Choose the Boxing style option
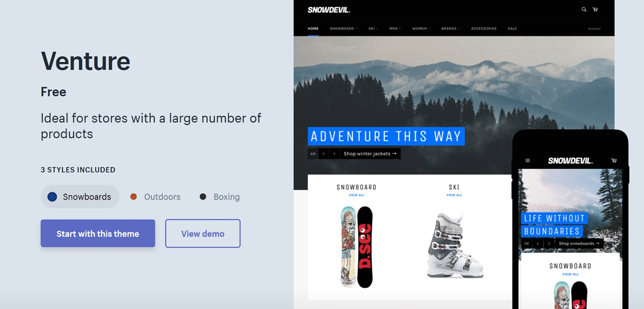Viewport: 644px width, 309px height. point(219,197)
